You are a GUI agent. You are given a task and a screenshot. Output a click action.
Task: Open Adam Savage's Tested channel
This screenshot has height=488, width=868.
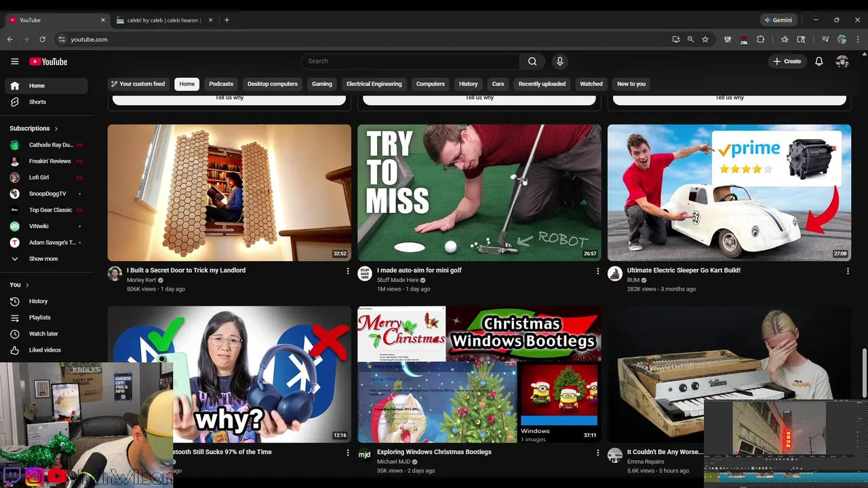coord(46,243)
